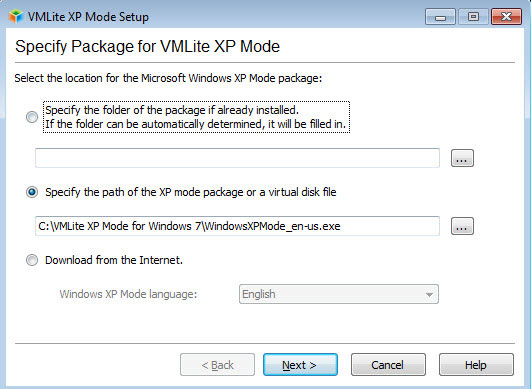
Task: Browse for the installed package folder
Action: (x=462, y=158)
